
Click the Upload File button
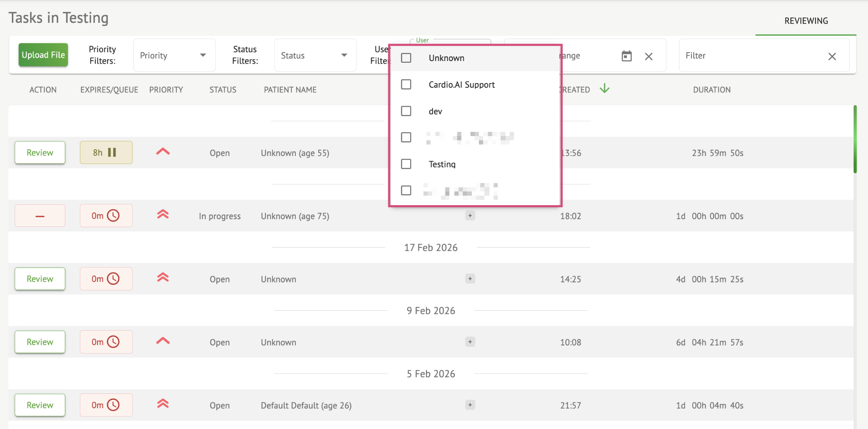click(x=43, y=55)
